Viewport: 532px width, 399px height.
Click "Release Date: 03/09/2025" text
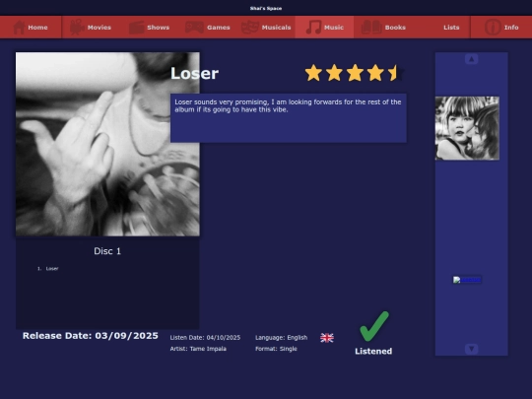[91, 336]
